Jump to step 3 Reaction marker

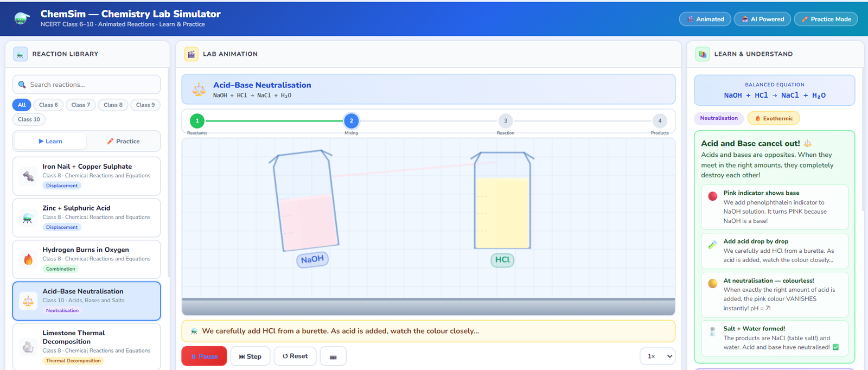click(x=505, y=121)
